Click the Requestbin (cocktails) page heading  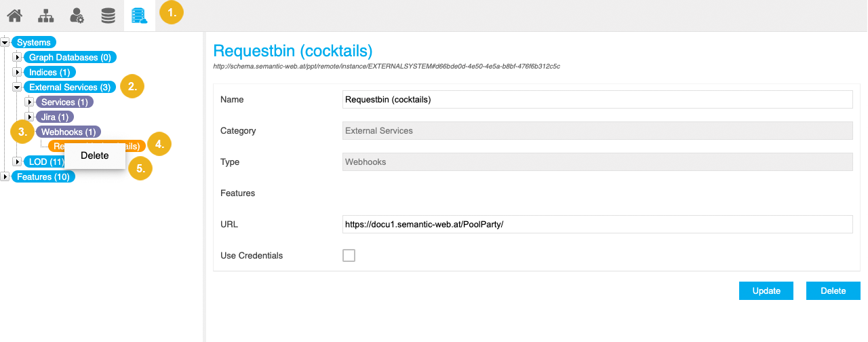[x=293, y=51]
